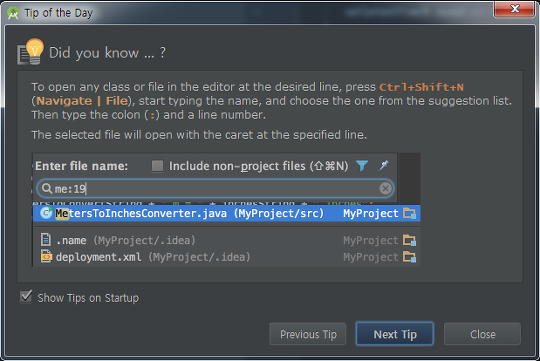Click the XML icon beside deployment.xml

(46, 256)
